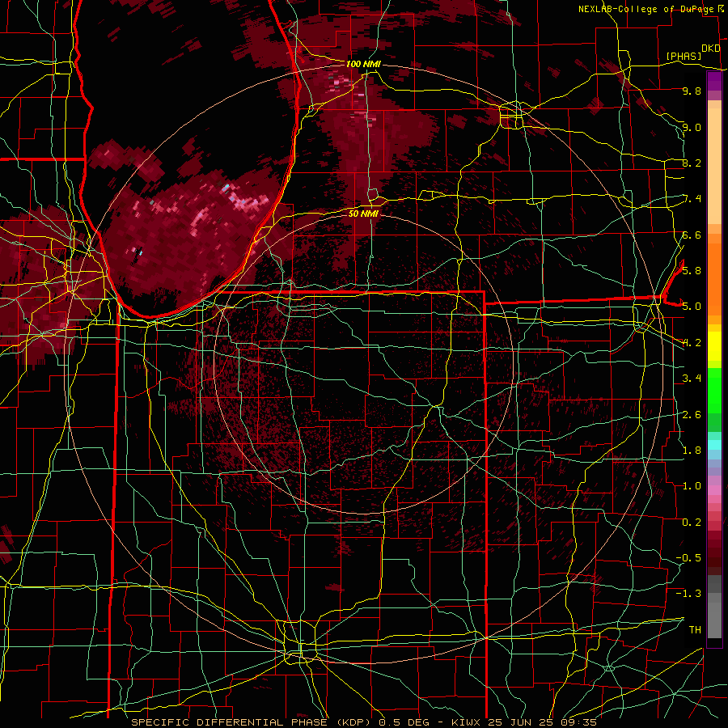This screenshot has height=728, width=728.
Task: Click the -1.3 value on the color scale
Action: point(688,594)
